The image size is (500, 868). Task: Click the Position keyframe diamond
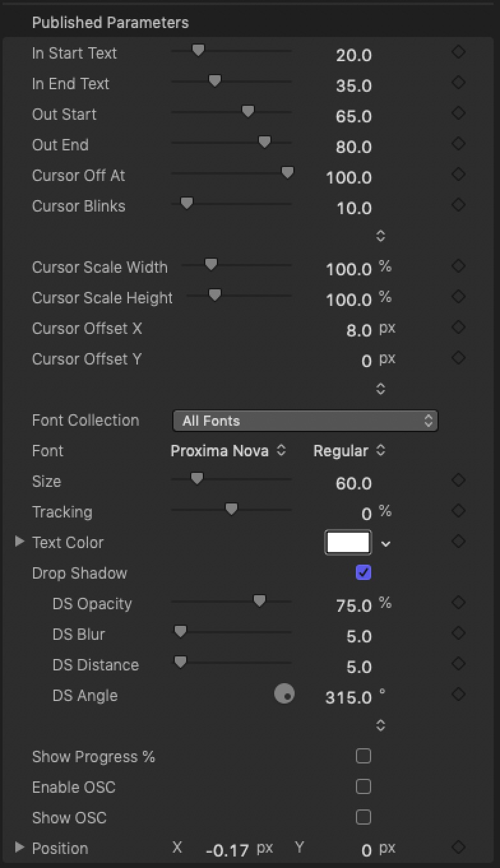tap(458, 848)
